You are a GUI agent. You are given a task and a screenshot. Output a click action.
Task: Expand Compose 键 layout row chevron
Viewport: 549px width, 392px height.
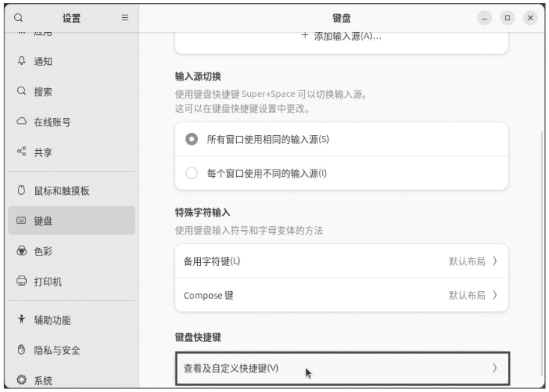(x=494, y=295)
